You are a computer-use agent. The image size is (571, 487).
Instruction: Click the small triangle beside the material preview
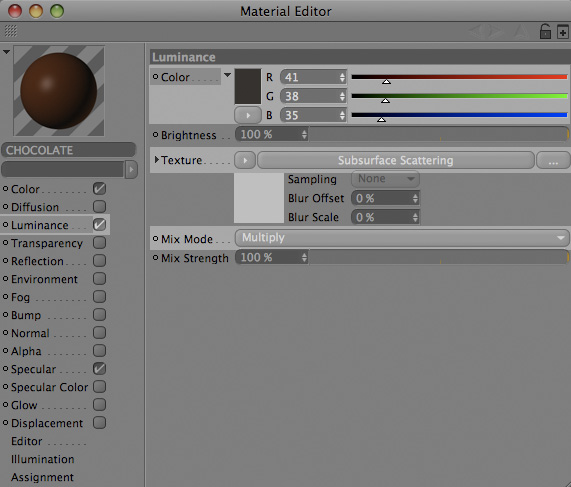pyautogui.click(x=6, y=52)
